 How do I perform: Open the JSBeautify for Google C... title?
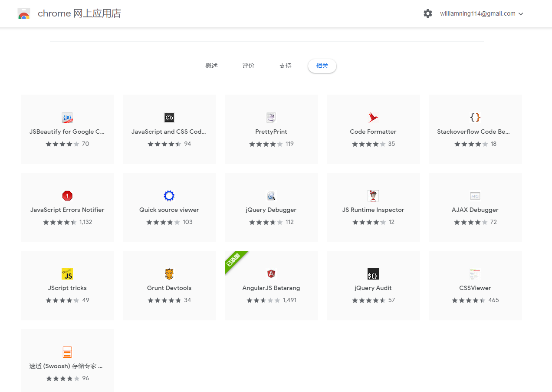pos(67,132)
